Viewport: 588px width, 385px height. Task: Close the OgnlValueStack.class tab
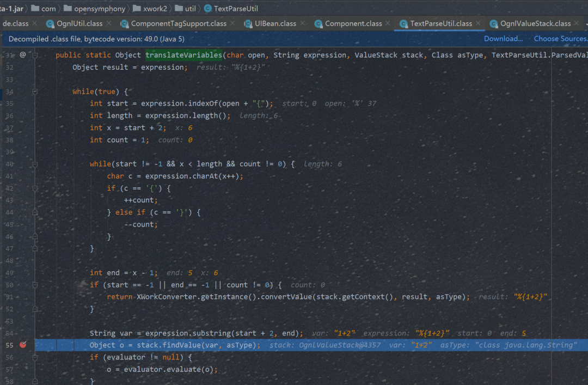click(x=577, y=23)
